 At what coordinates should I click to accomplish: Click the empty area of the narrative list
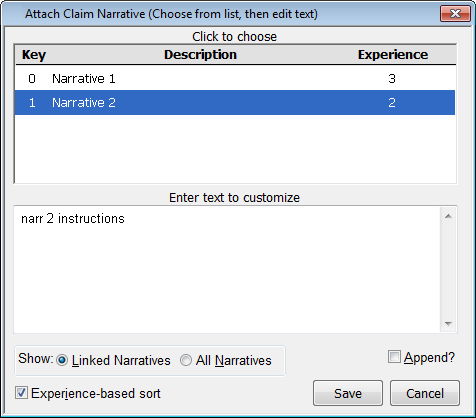click(x=235, y=149)
